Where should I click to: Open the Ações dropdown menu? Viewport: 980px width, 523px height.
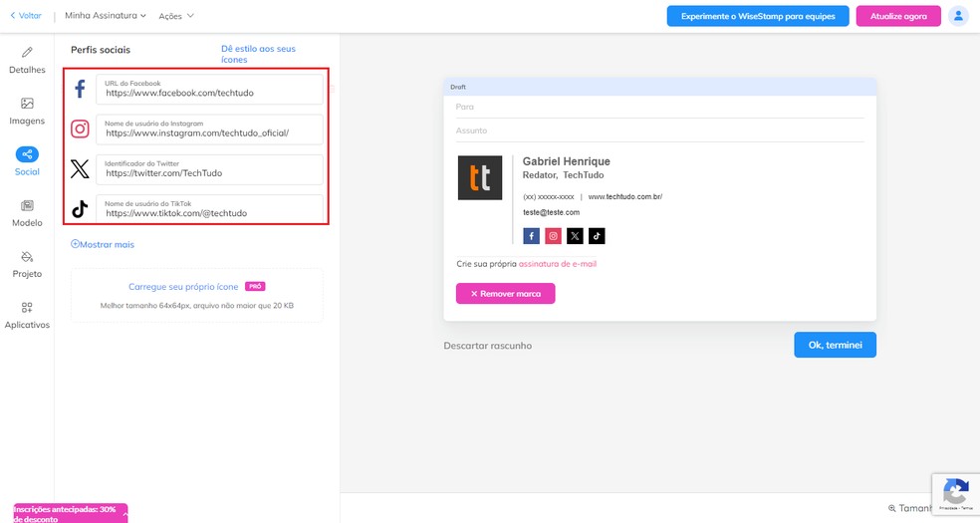176,16
